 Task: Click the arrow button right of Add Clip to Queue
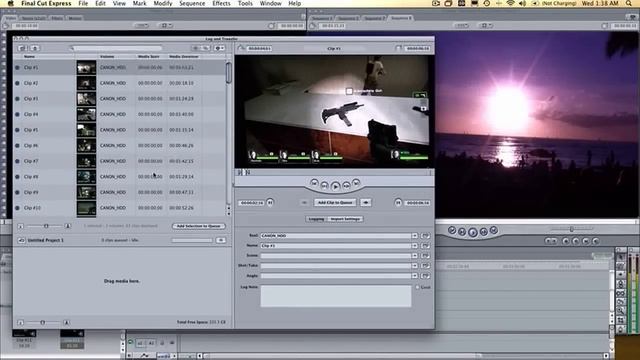[x=366, y=202]
